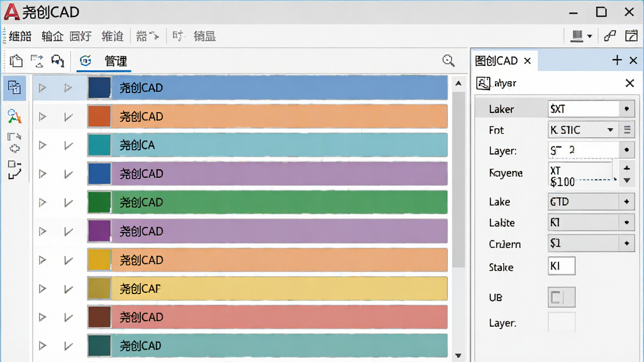
Task: Close the 图创CAD tab using its X
Action: tap(528, 61)
